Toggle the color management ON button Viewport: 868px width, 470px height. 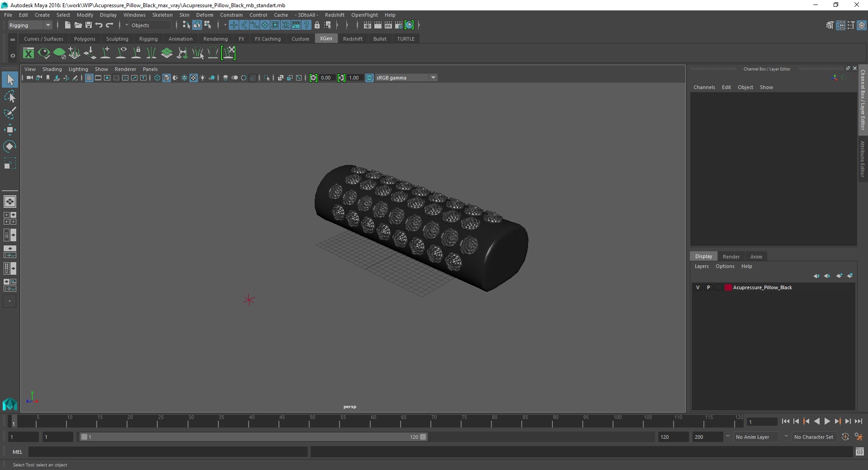click(369, 78)
